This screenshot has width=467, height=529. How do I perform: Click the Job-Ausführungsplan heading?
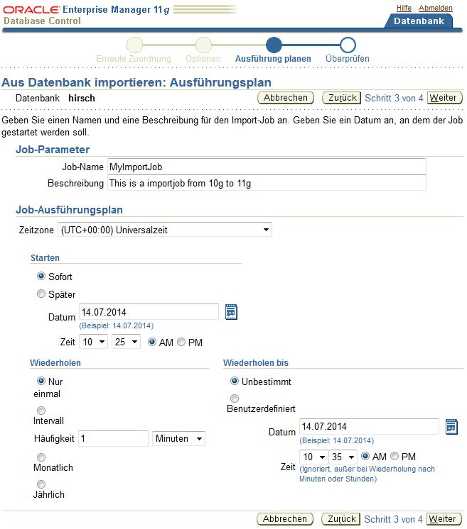[69, 210]
